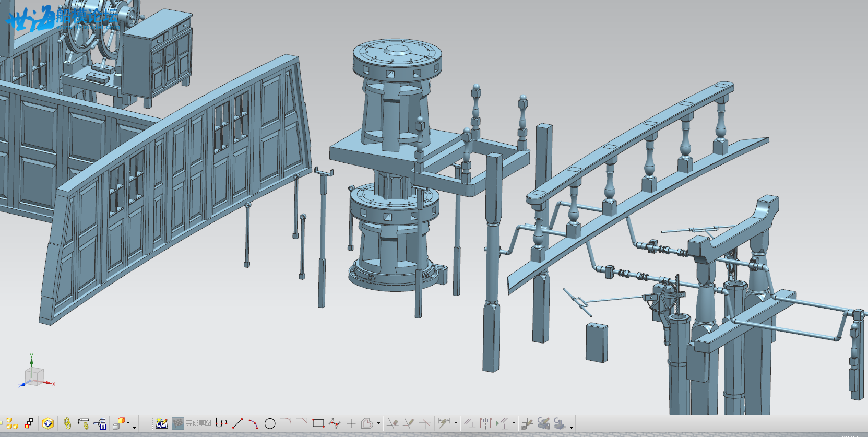Select the Line tool
The image size is (868, 437).
[237, 423]
